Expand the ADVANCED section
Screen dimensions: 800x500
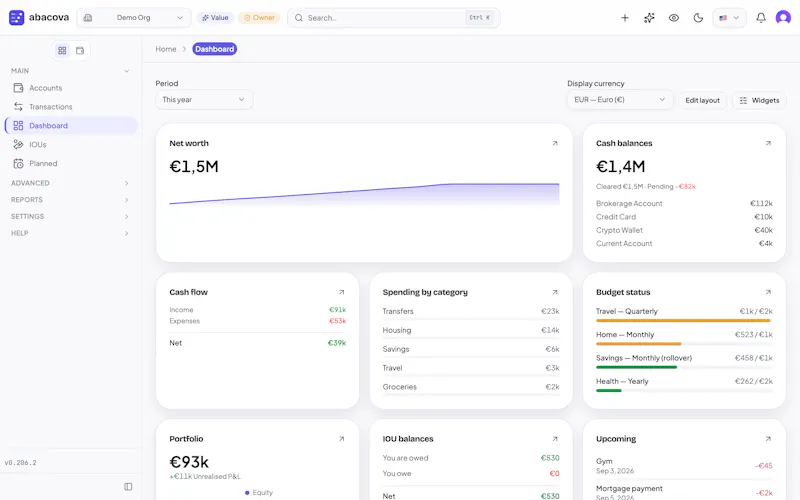pos(70,183)
